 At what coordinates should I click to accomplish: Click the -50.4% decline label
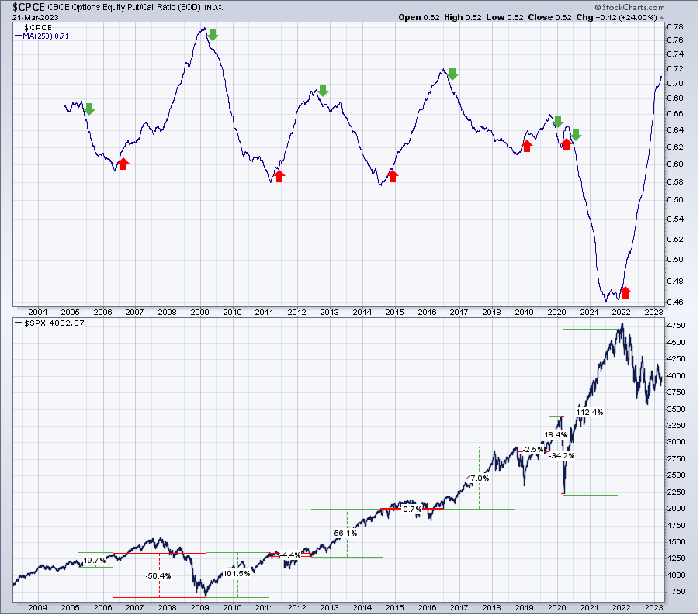pos(158,575)
